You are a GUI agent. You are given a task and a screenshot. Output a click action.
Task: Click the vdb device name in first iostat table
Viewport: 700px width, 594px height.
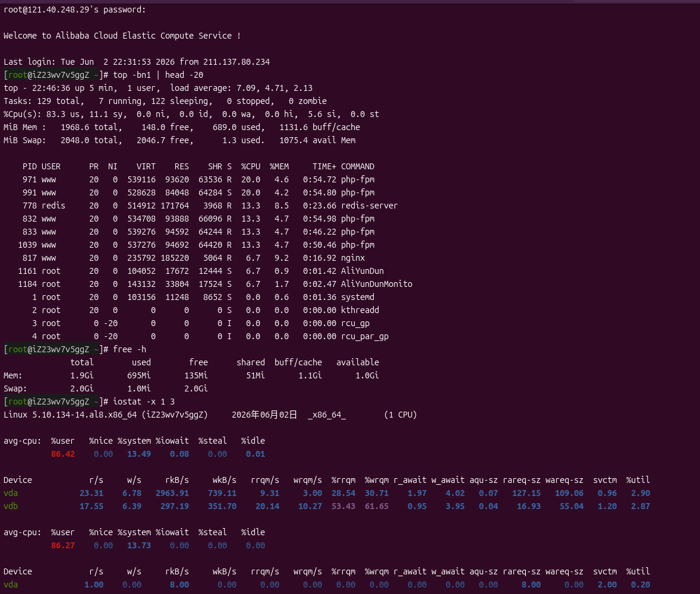click(x=11, y=506)
